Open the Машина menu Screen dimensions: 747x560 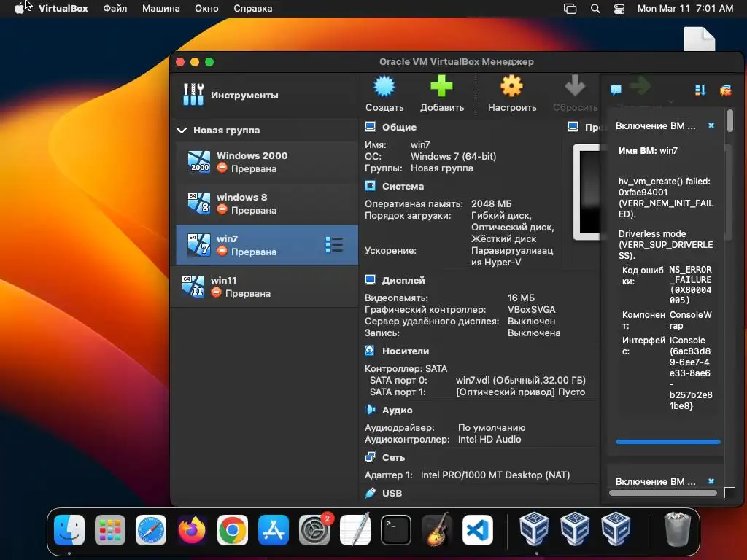click(x=161, y=9)
